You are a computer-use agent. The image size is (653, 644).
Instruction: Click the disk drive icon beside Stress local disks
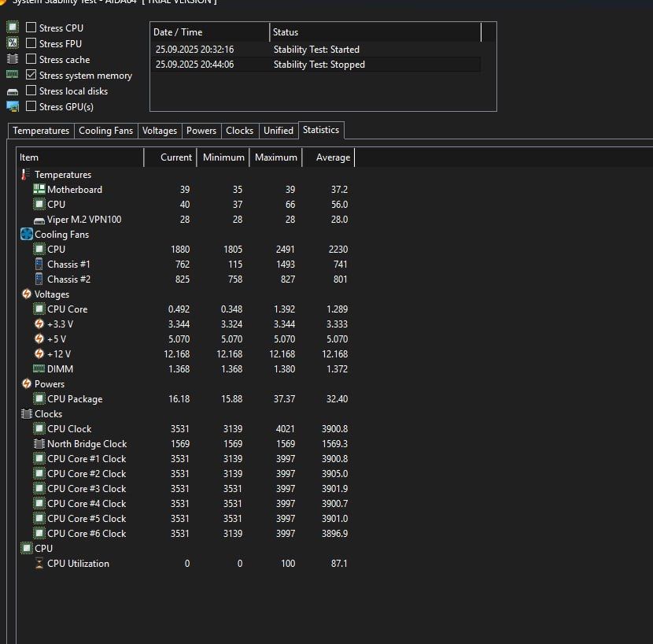(13, 91)
